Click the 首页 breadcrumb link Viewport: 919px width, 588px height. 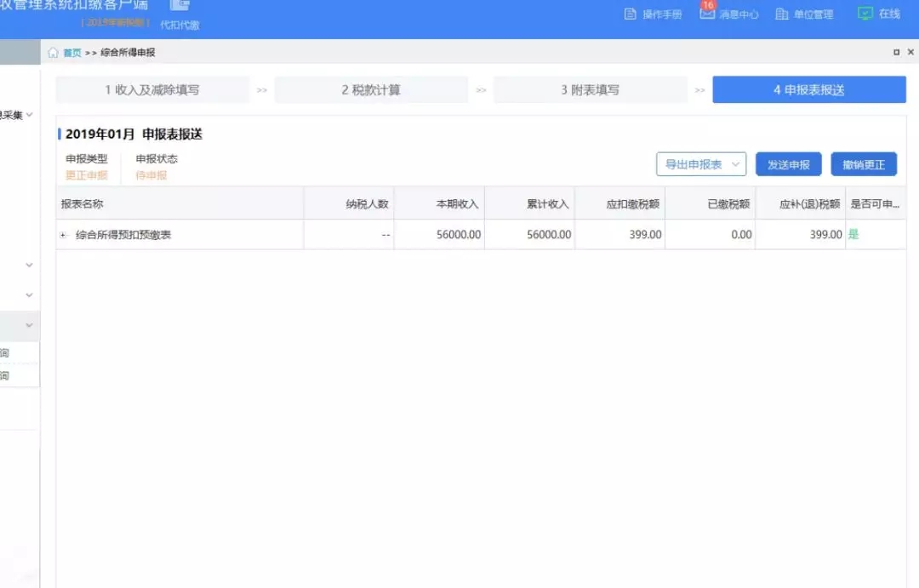[72, 53]
